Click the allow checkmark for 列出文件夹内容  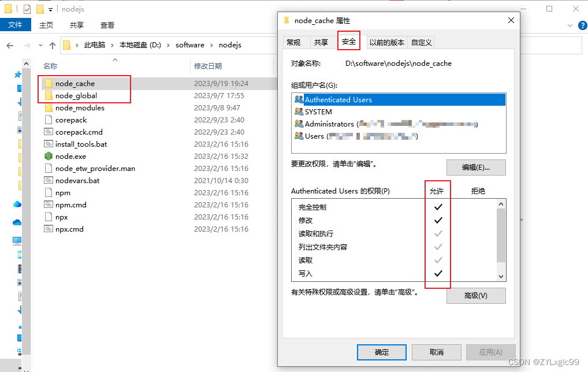(438, 247)
